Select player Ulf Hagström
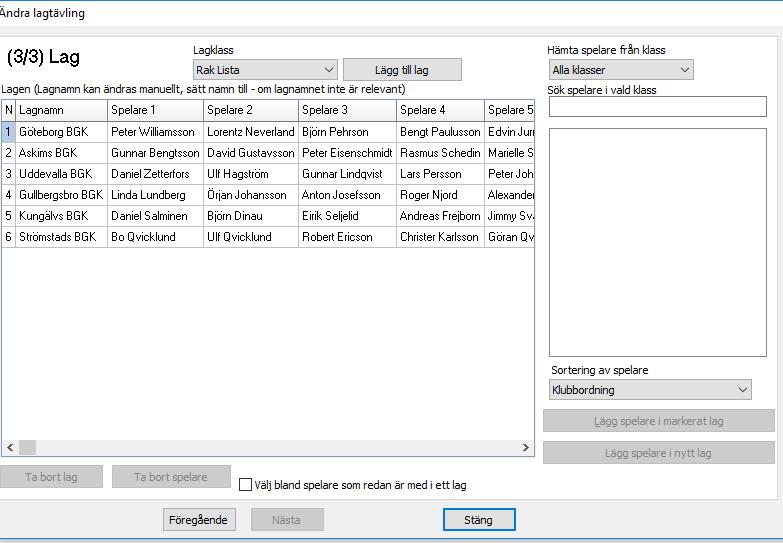 (251, 174)
